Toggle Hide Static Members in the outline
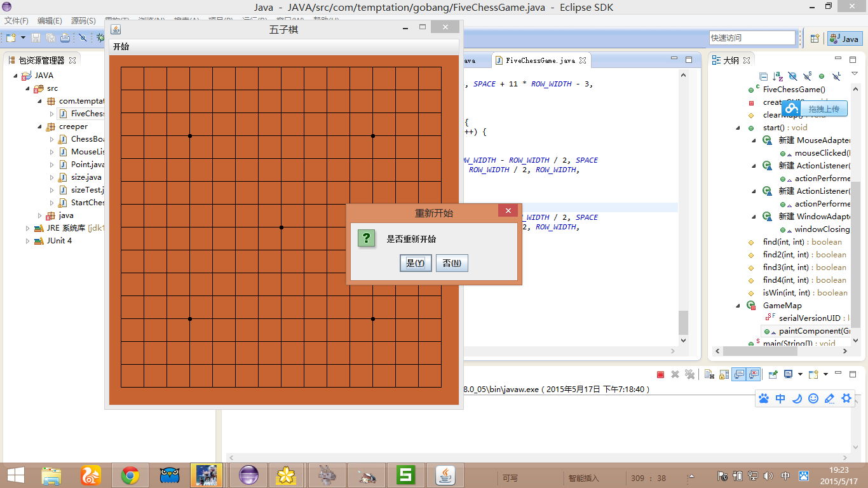The width and height of the screenshot is (868, 488). [807, 76]
